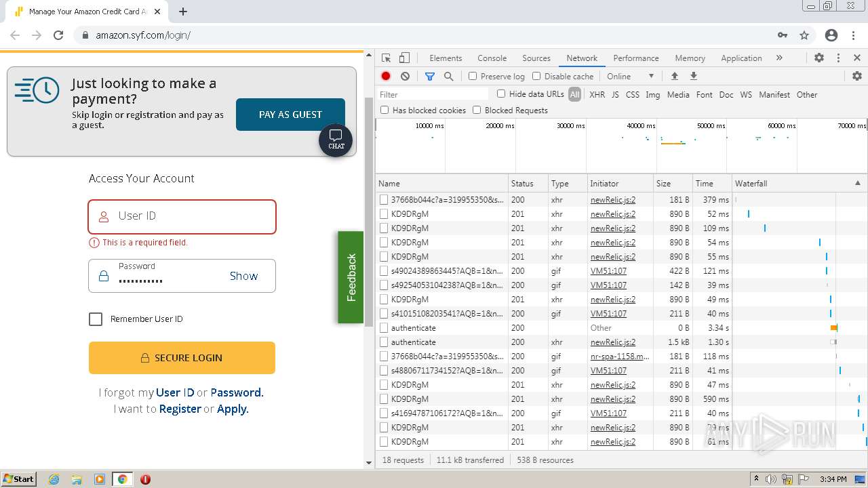Click the SECURE LOGIN button

[x=182, y=358]
